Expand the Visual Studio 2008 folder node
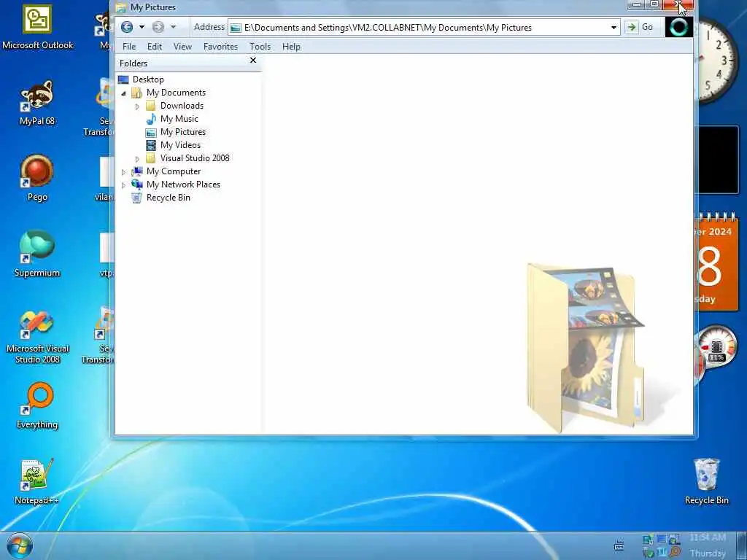Viewport: 747px width, 560px height. (137, 158)
